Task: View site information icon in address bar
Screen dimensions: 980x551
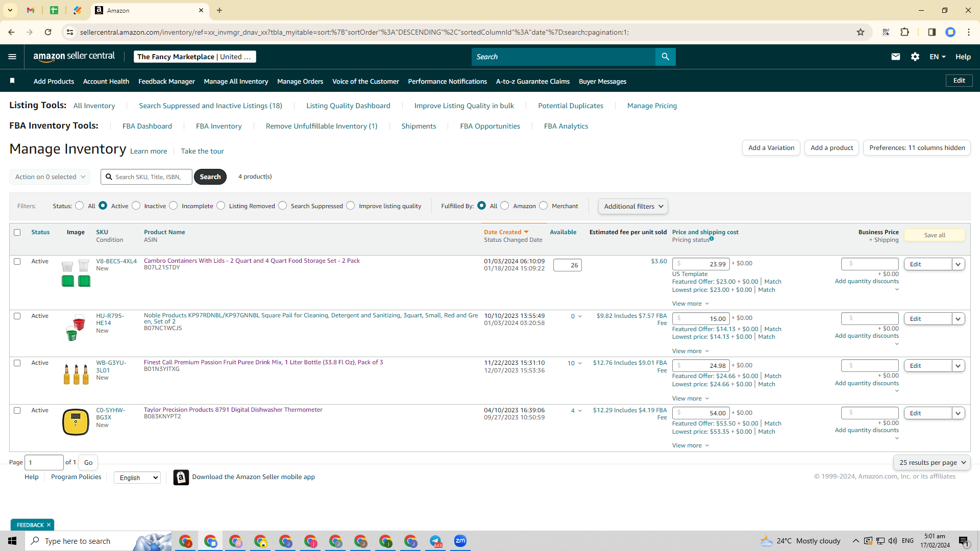Action: [70, 32]
